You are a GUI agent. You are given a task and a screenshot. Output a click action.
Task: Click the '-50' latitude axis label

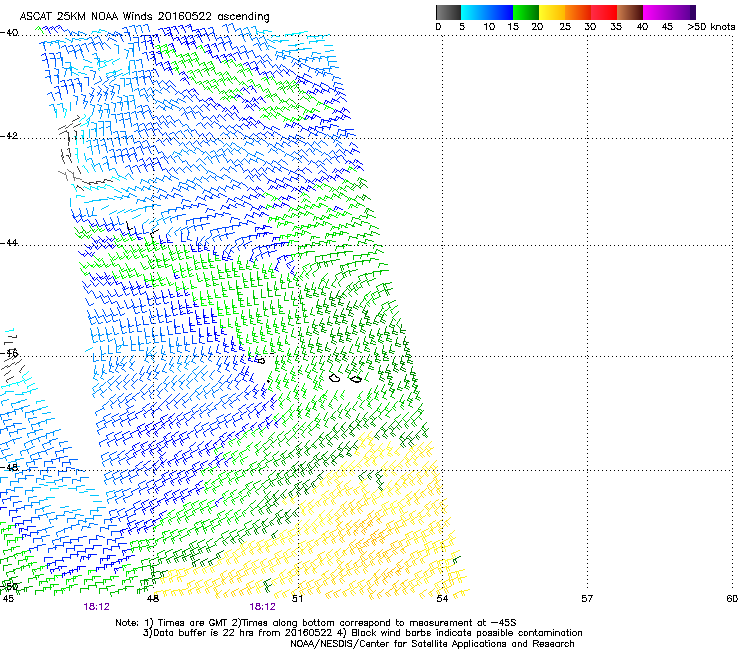tap(9, 587)
